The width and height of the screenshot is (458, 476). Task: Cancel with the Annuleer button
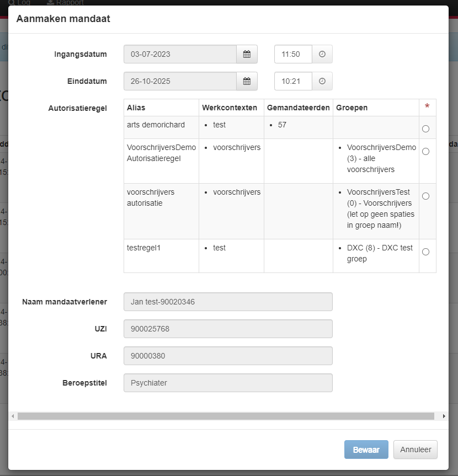[x=415, y=450]
